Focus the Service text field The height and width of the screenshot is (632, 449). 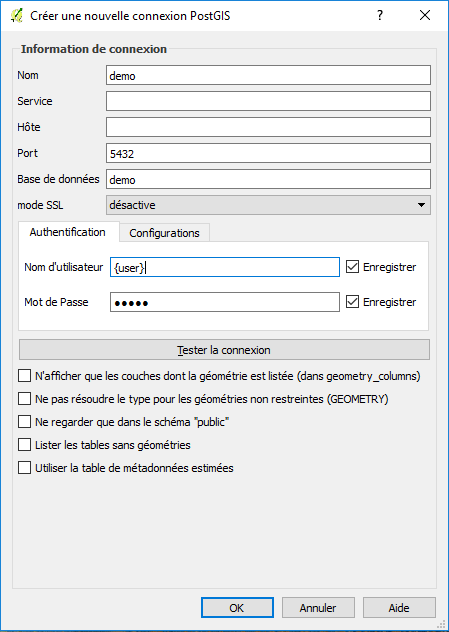(x=268, y=101)
